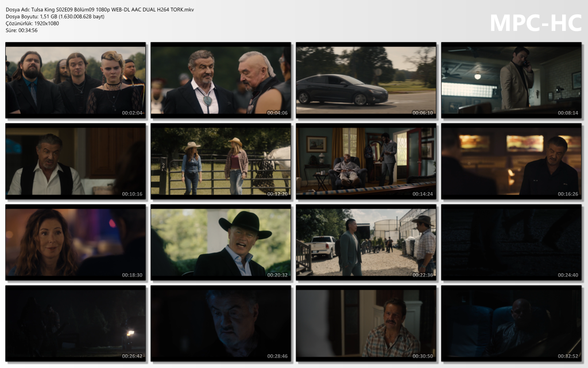
Task: Select the greenhouse yard thumbnail at 00:22:36
Action: tap(366, 242)
